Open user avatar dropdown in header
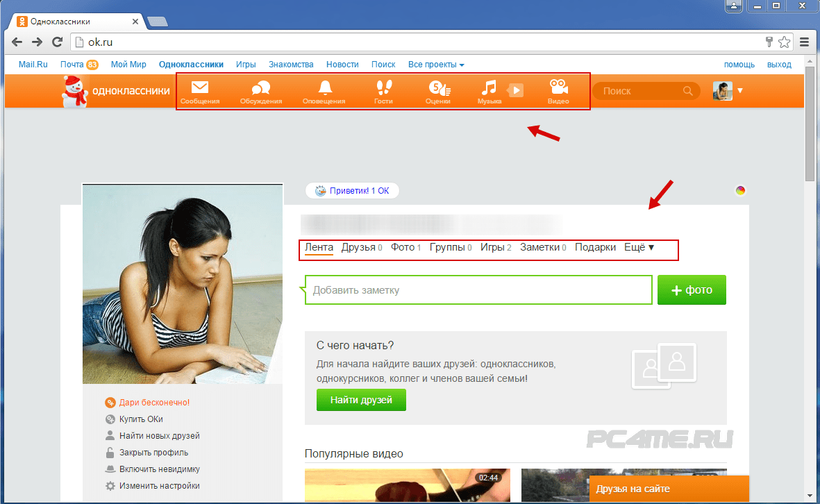Viewport: 820px width, 504px height. [728, 91]
